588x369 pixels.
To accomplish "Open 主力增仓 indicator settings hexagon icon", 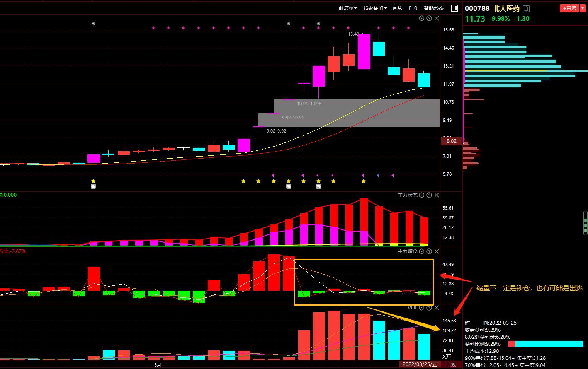I will (x=422, y=251).
